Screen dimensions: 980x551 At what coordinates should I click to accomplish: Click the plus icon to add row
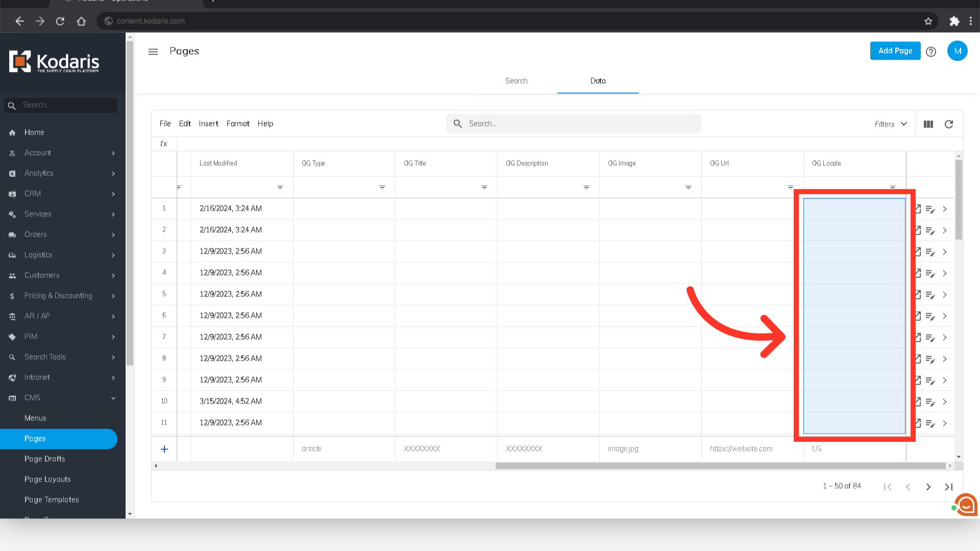click(164, 449)
